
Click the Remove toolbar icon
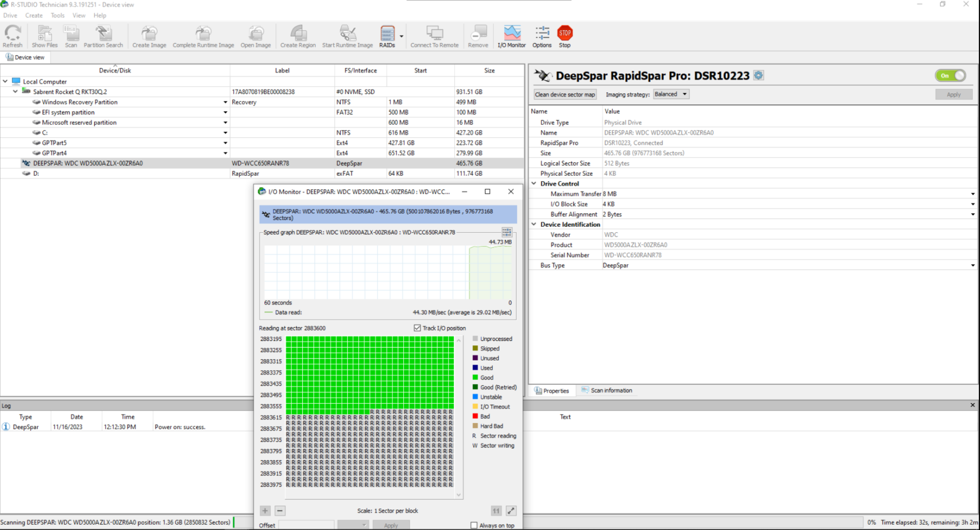point(478,36)
